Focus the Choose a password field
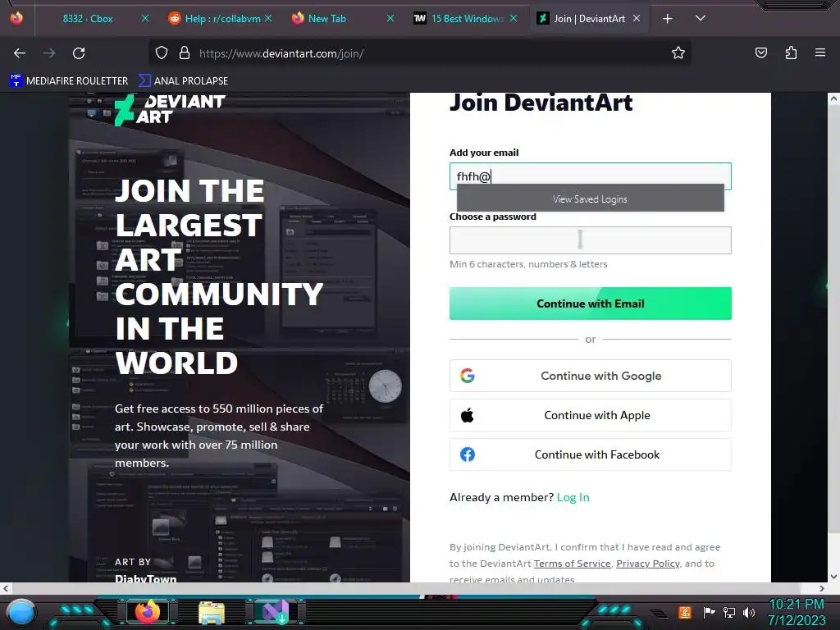Screen dimensions: 840x630 591,240
